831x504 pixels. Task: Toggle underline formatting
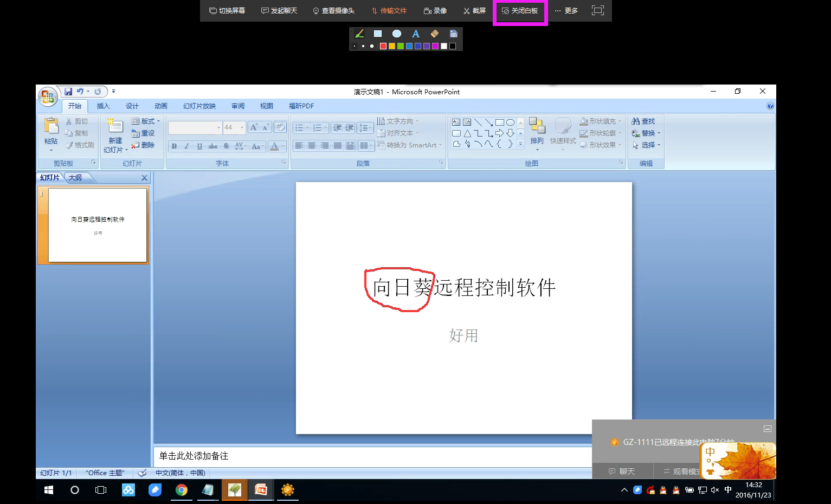coord(200,146)
